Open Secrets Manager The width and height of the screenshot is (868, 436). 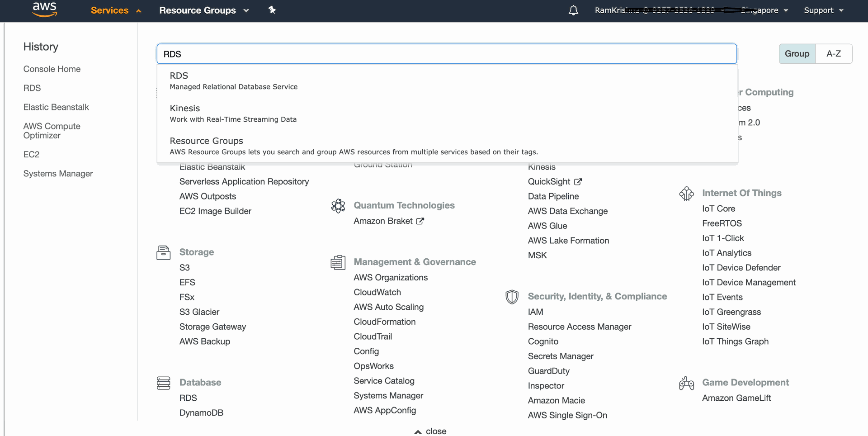[561, 356]
